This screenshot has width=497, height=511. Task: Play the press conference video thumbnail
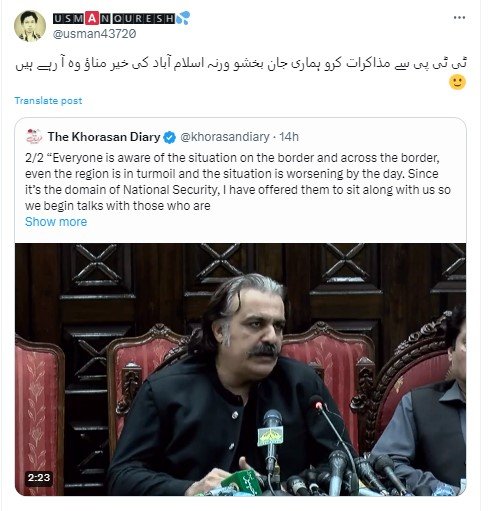point(240,369)
